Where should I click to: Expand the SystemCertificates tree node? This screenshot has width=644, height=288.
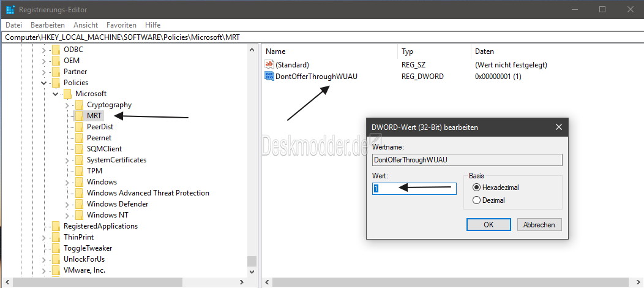coord(67,160)
